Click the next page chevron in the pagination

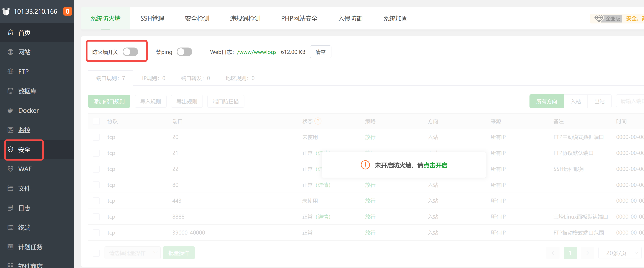click(x=587, y=253)
